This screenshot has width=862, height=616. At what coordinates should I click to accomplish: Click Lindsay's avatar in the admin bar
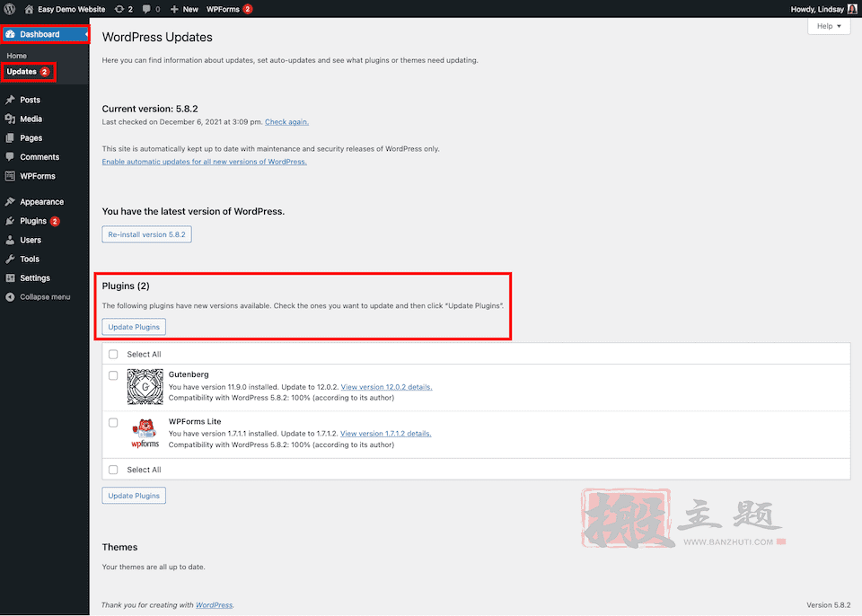852,9
